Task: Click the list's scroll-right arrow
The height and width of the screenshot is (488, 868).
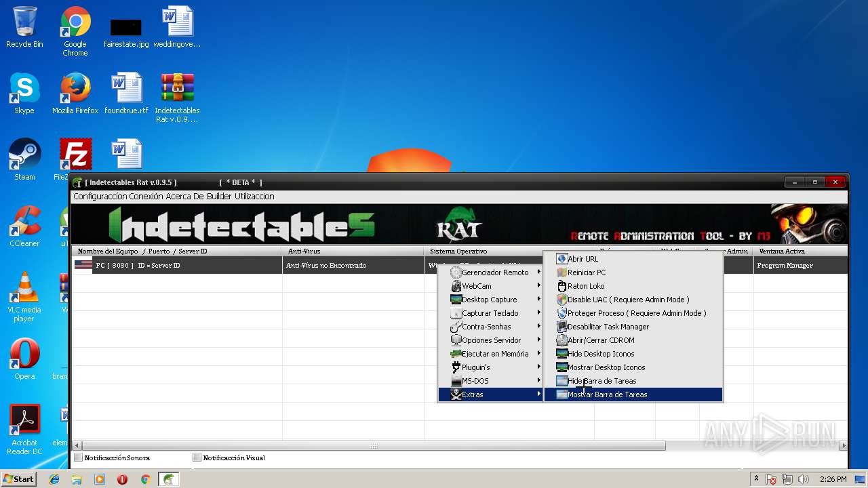Action: (x=843, y=446)
